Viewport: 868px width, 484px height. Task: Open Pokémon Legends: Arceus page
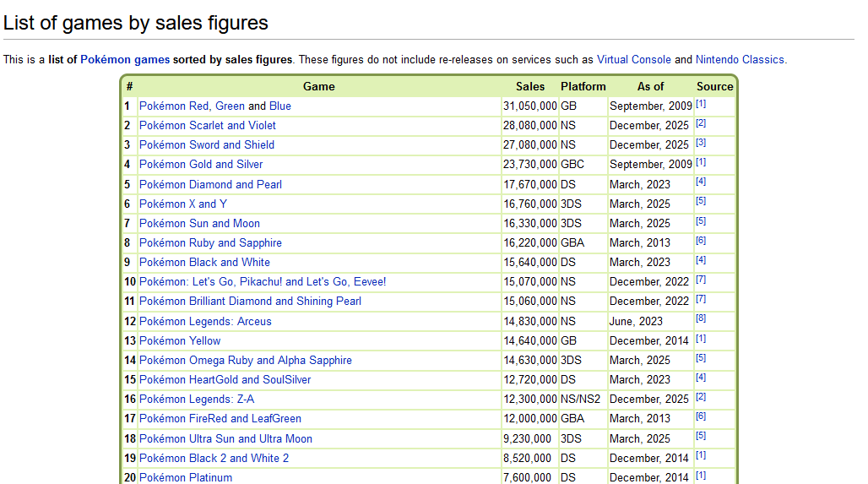205,321
